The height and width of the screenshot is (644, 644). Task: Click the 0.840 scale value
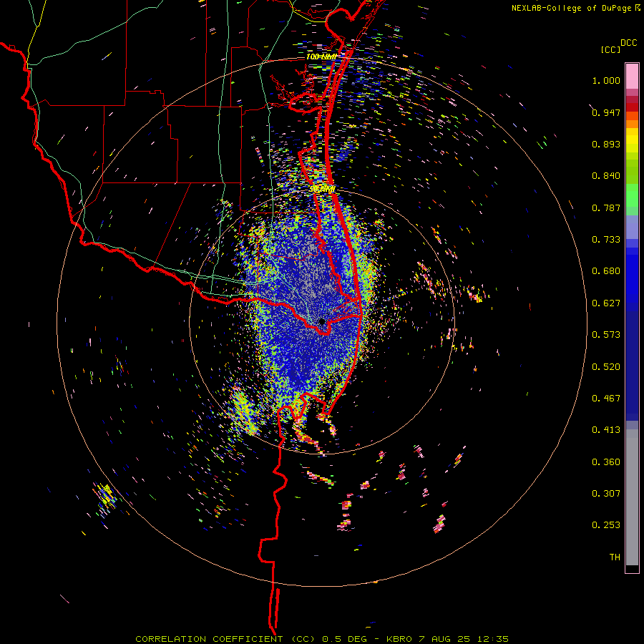click(606, 176)
